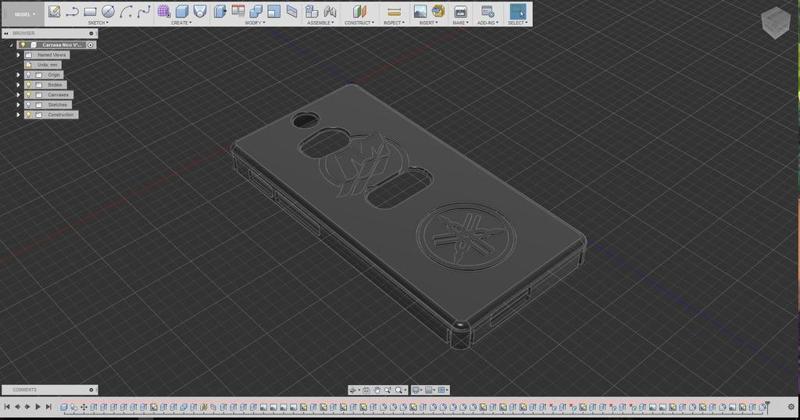This screenshot has width=800, height=420.
Task: Expand the Canvases folder
Action: pyautogui.click(x=18, y=95)
